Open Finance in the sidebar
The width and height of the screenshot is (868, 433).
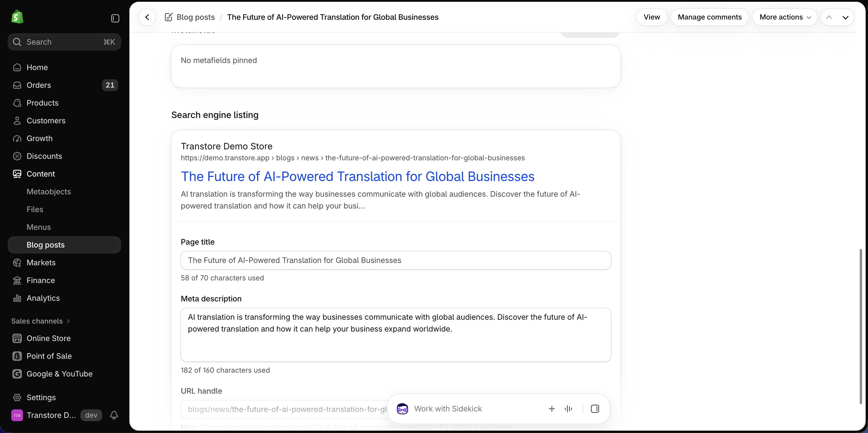click(64, 280)
